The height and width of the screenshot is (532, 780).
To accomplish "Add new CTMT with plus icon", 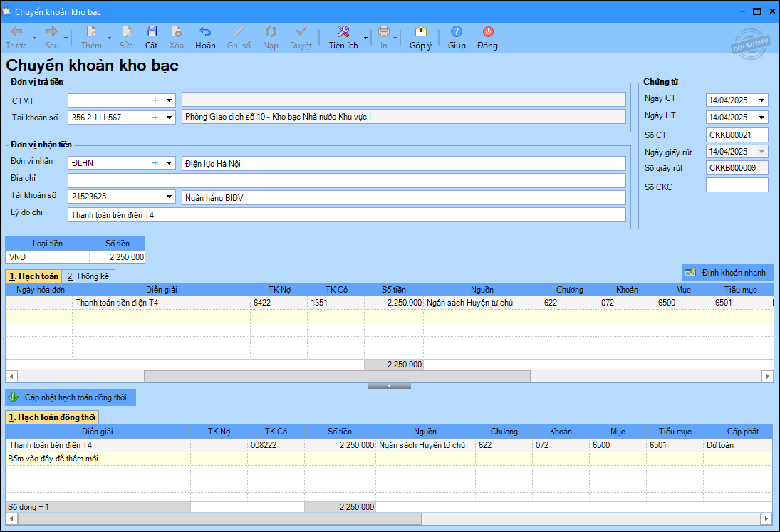I will [x=155, y=100].
